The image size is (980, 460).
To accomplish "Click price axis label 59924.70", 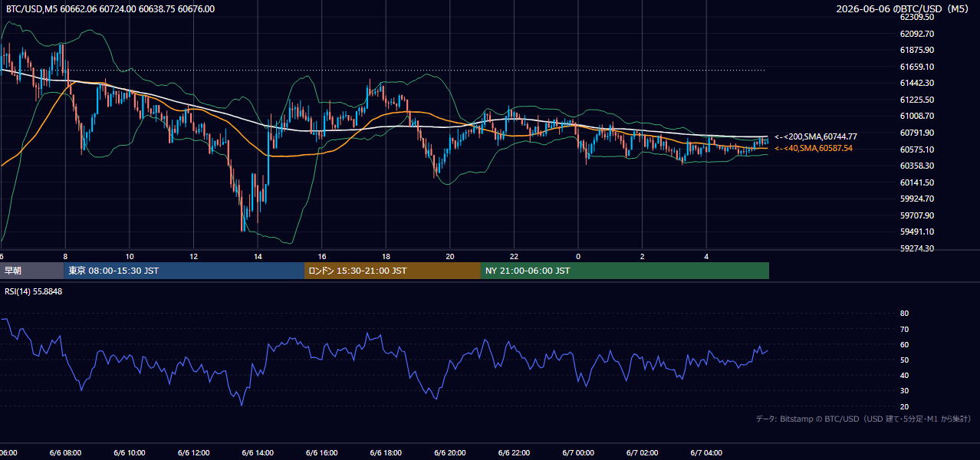I will click(x=916, y=199).
